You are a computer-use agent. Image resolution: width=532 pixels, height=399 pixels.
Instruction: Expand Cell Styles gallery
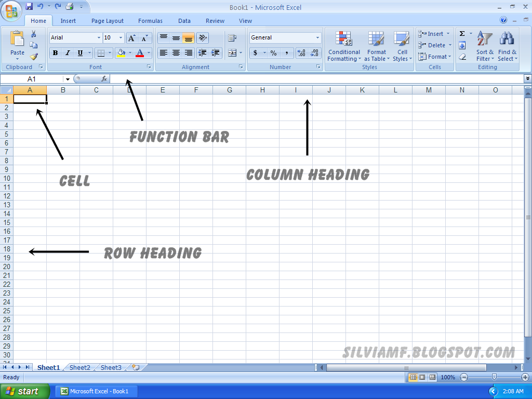403,46
